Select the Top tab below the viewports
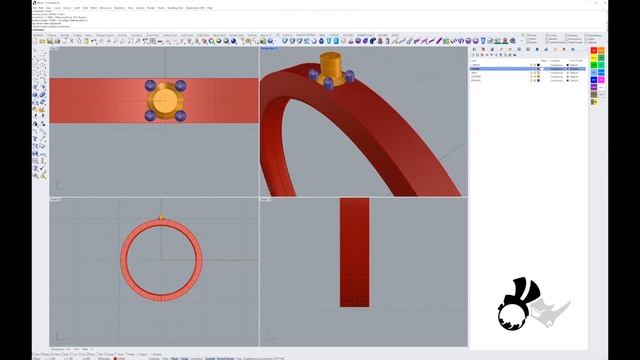The width and height of the screenshot is (640, 360). pyautogui.click(x=68, y=349)
